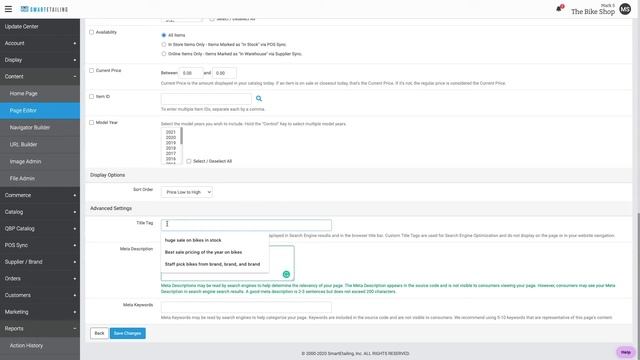Image resolution: width=640 pixels, height=360 pixels.
Task: Expand the Display sidebar section
Action: pos(40,60)
